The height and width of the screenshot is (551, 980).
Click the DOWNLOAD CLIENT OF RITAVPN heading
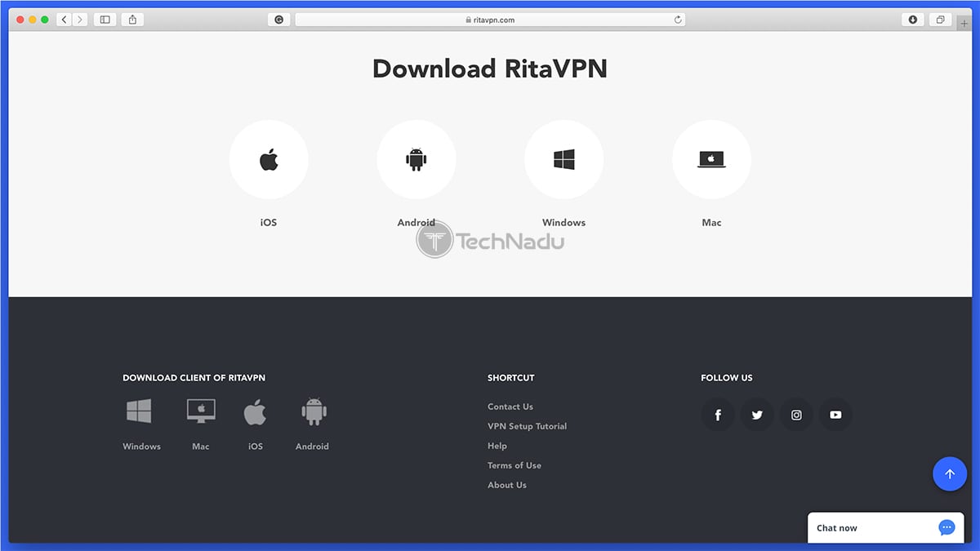click(194, 378)
